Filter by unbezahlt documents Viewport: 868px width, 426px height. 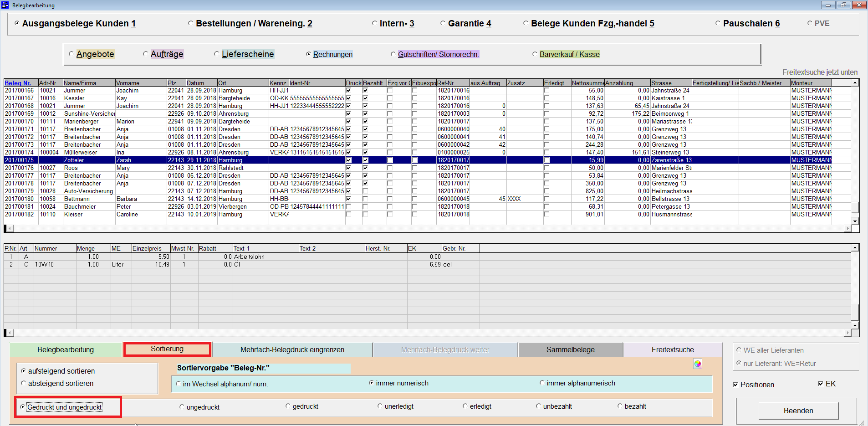point(539,406)
